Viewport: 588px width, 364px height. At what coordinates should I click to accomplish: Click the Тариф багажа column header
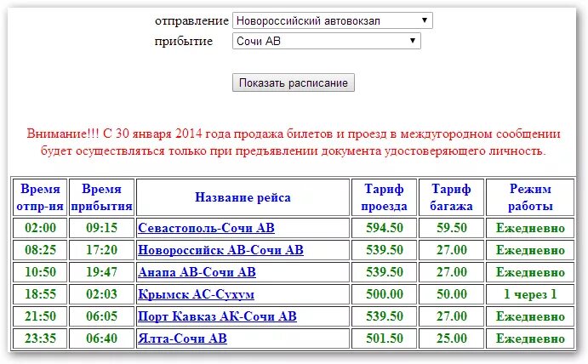tap(451, 197)
